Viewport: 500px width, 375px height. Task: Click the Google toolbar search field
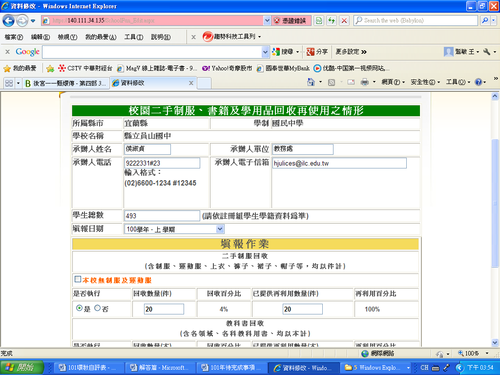click(152, 52)
